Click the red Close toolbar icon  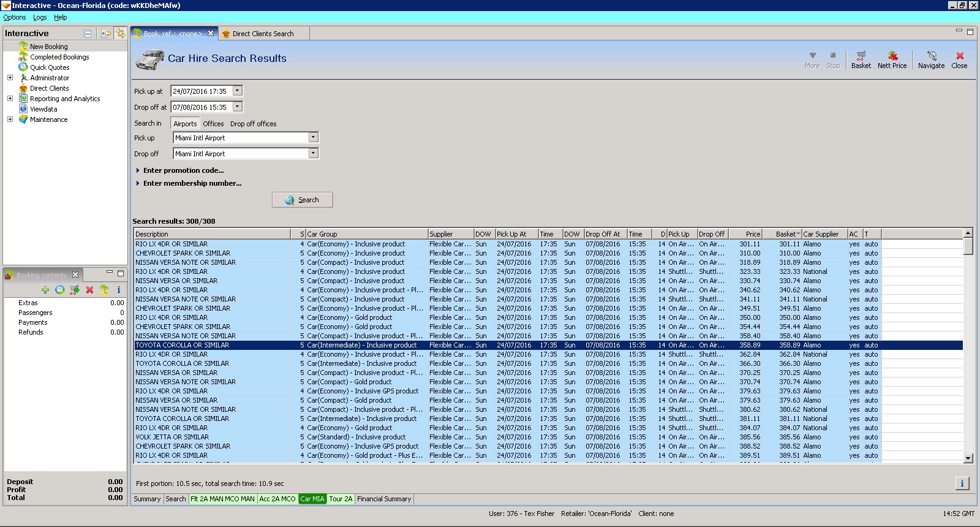click(960, 56)
